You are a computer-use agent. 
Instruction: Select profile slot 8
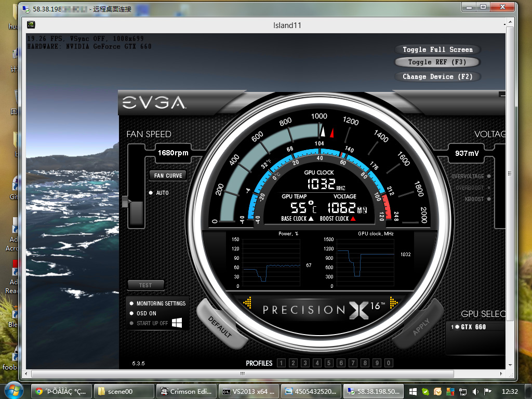(x=365, y=363)
